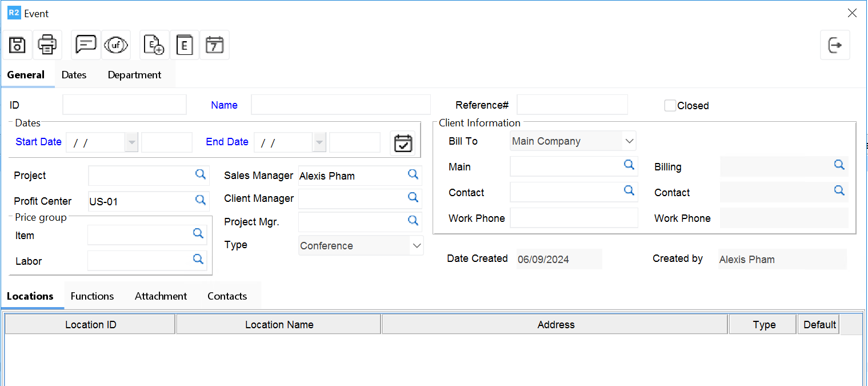Select the Department tab
Screen dimensions: 868x386
[134, 75]
